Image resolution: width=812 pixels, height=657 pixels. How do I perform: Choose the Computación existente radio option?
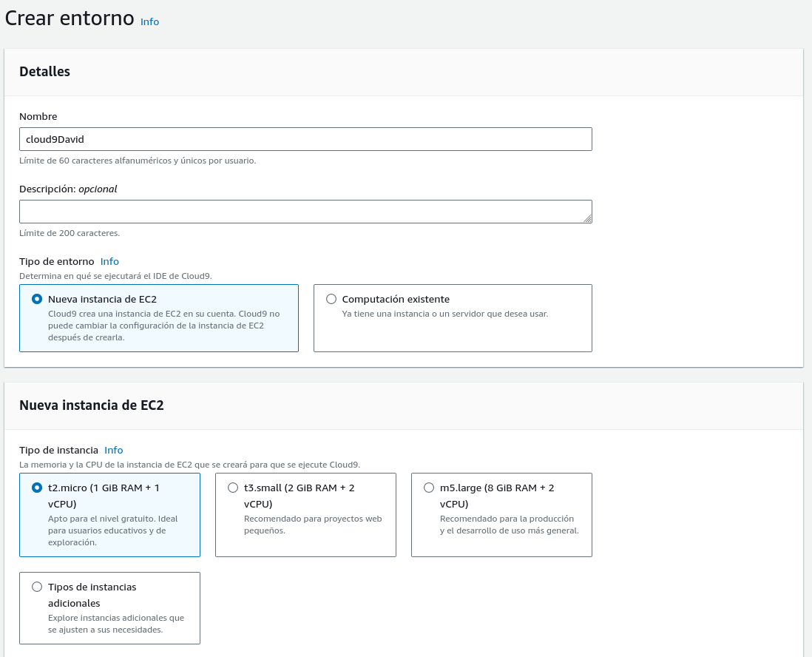pyautogui.click(x=331, y=299)
